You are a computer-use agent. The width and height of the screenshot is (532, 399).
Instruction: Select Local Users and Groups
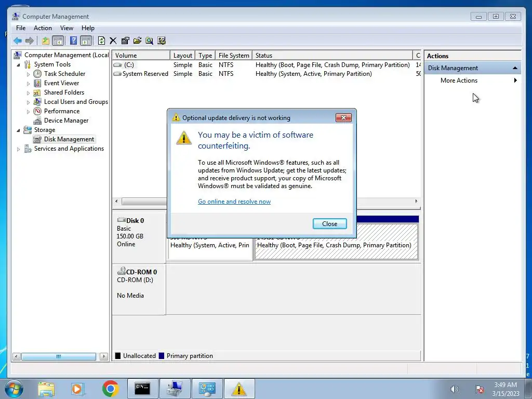tap(76, 102)
